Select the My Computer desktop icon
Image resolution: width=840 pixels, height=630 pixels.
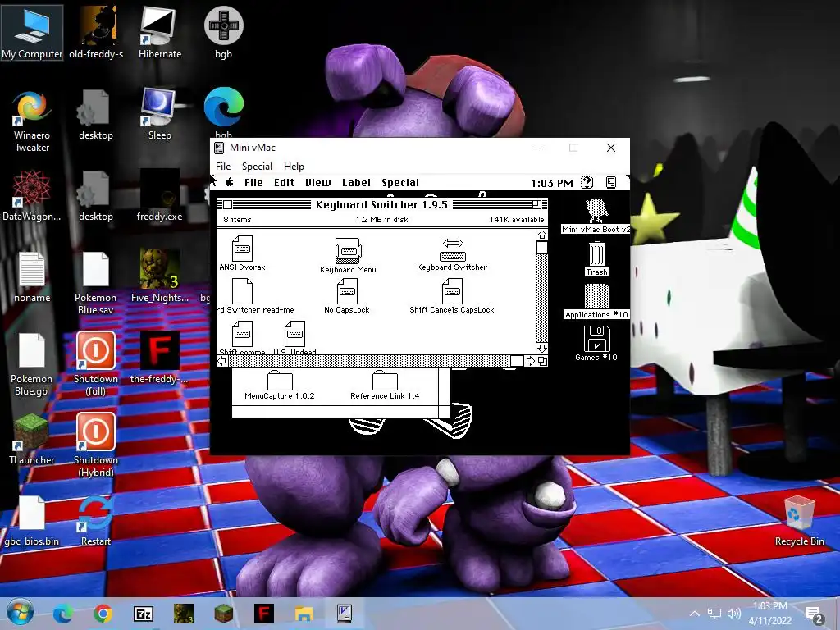pyautogui.click(x=32, y=32)
